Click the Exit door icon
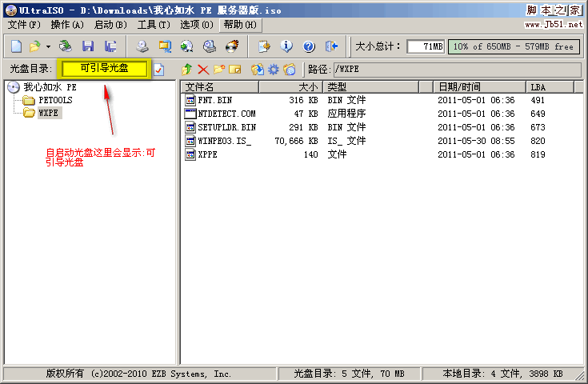 pyautogui.click(x=331, y=46)
